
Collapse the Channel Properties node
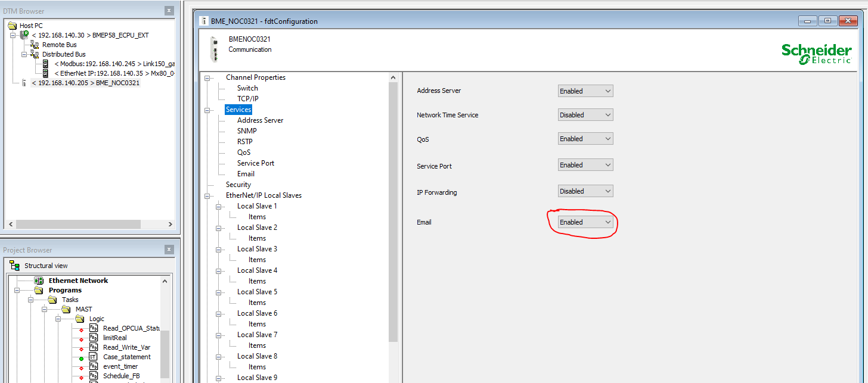[x=207, y=78]
